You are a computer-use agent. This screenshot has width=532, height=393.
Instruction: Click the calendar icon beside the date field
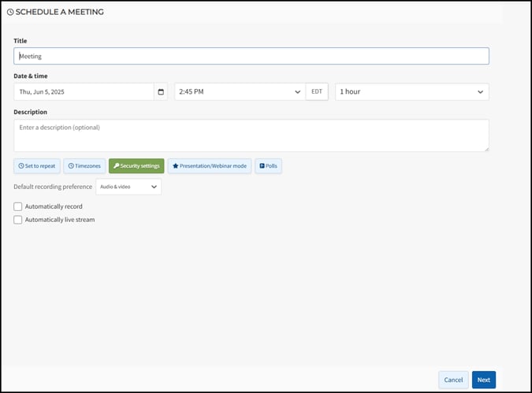161,92
